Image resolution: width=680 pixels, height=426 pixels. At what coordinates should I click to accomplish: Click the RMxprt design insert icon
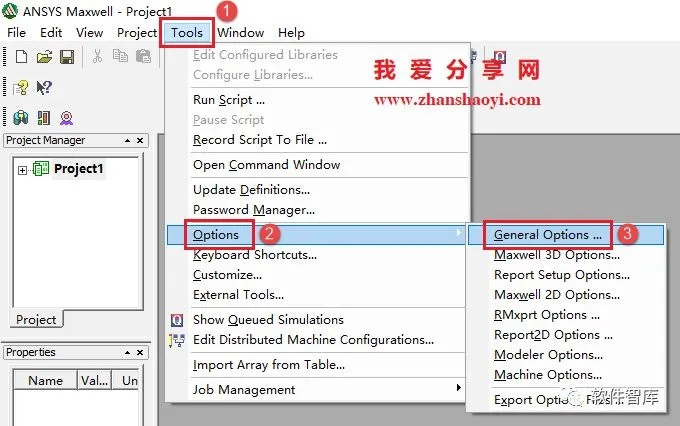pyautogui.click(x=66, y=118)
